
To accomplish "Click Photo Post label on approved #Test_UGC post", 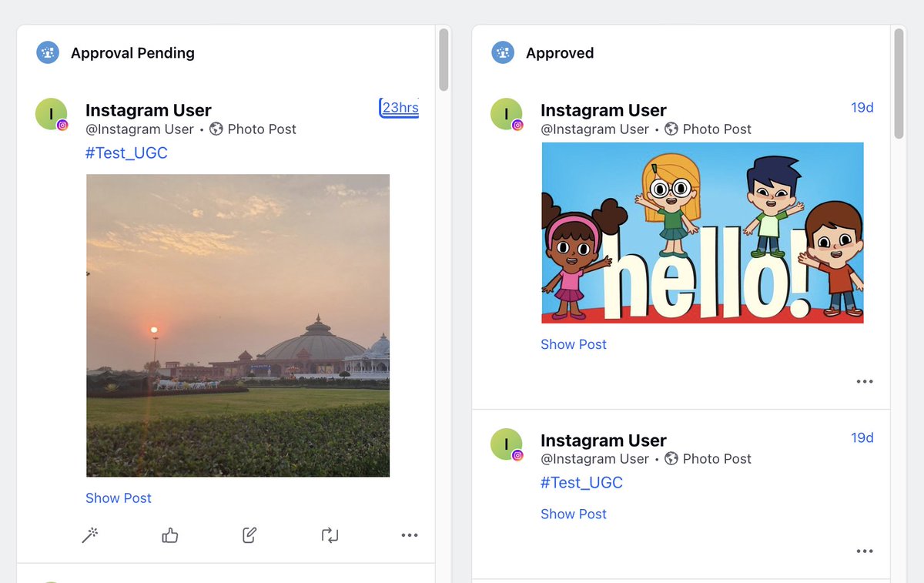I will pos(717,459).
